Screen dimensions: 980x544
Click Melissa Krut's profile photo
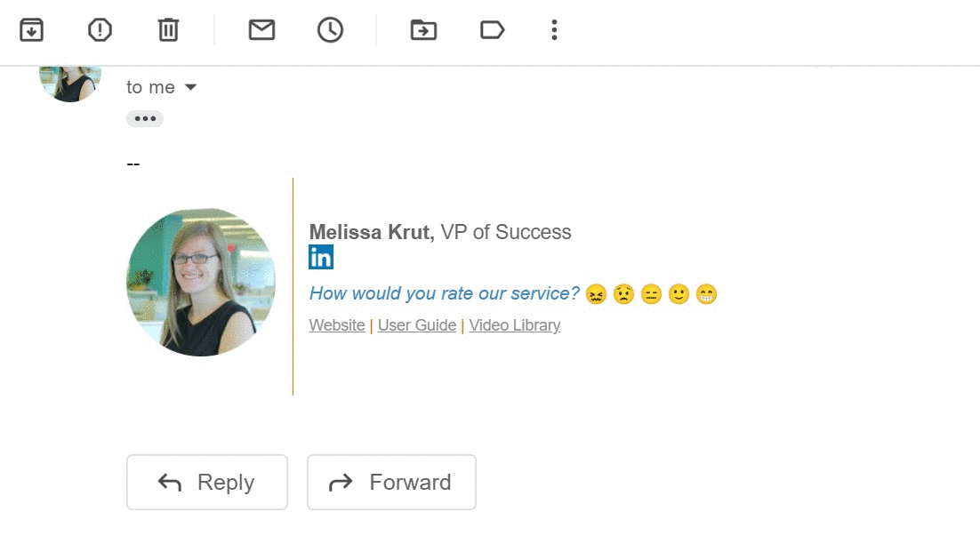tap(201, 283)
